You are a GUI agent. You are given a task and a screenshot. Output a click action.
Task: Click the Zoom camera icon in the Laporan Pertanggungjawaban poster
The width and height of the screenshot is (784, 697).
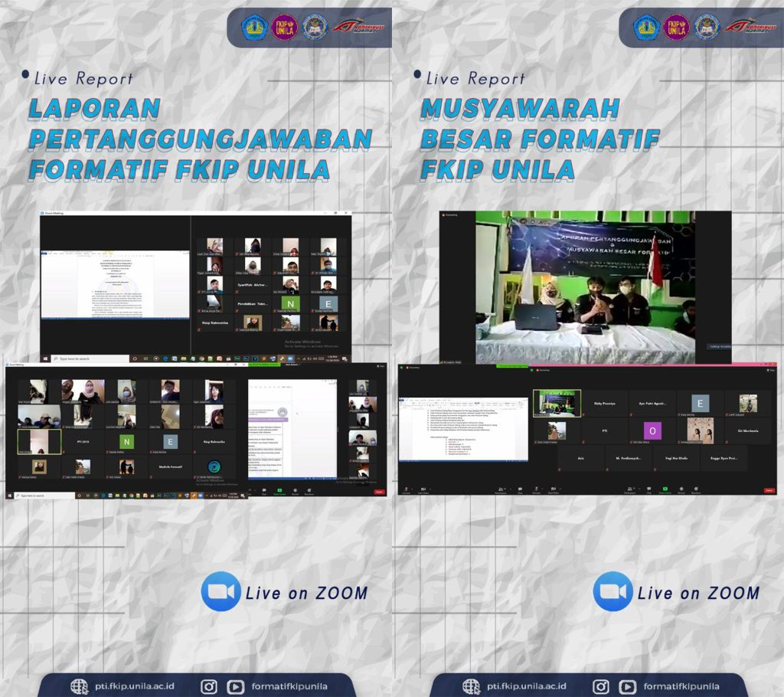pos(220,592)
